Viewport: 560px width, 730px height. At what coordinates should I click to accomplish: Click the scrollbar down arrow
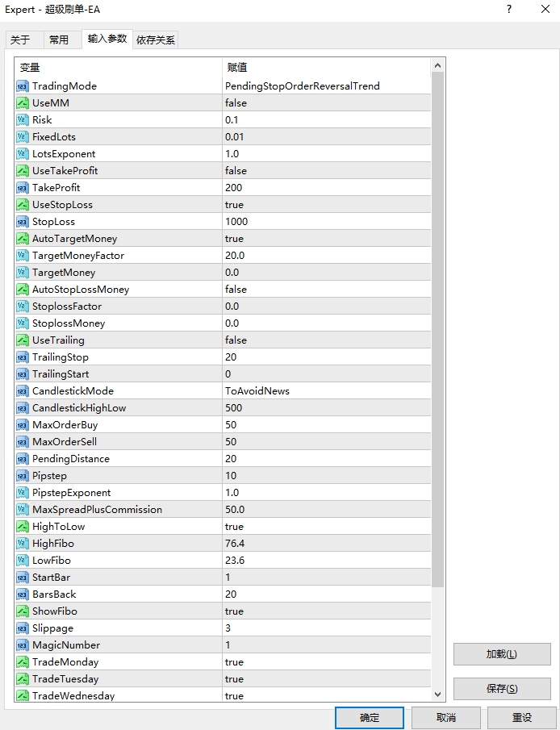tap(438, 695)
